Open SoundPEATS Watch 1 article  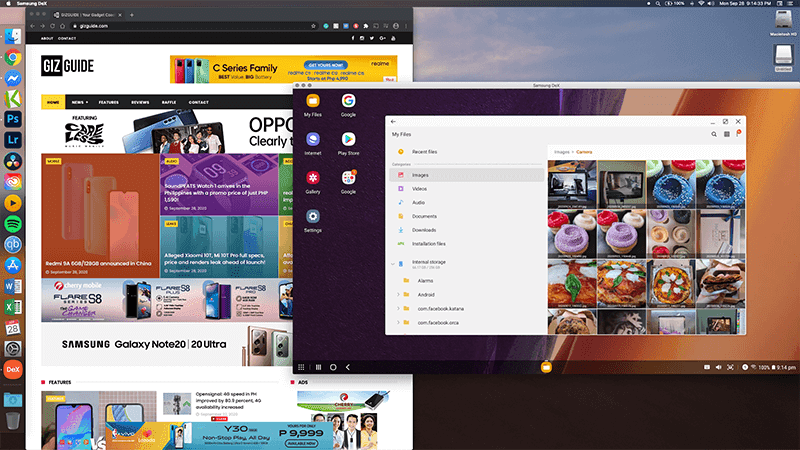click(219, 184)
